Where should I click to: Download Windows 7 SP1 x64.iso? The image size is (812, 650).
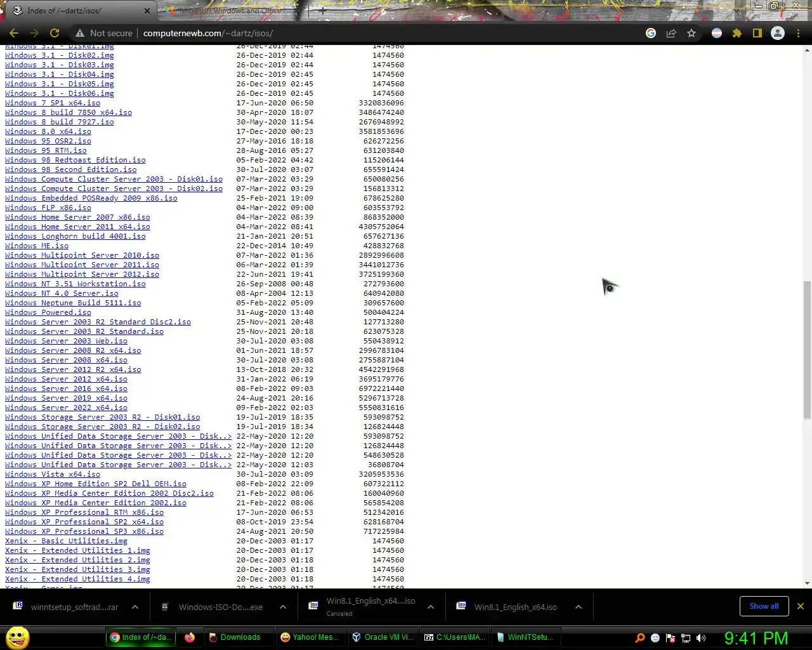(53, 103)
